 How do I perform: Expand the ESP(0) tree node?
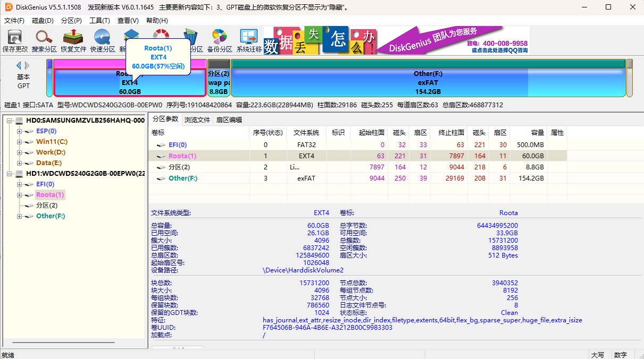(20, 131)
